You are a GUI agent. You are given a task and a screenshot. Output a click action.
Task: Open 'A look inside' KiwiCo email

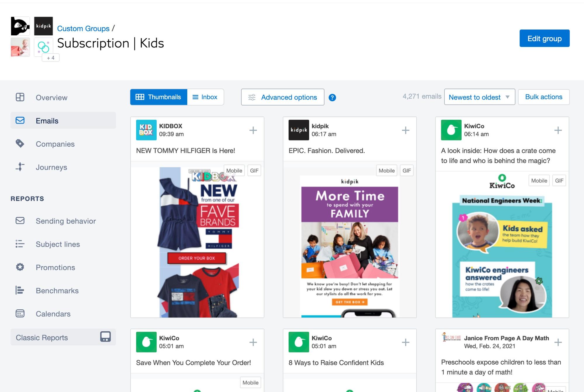498,155
